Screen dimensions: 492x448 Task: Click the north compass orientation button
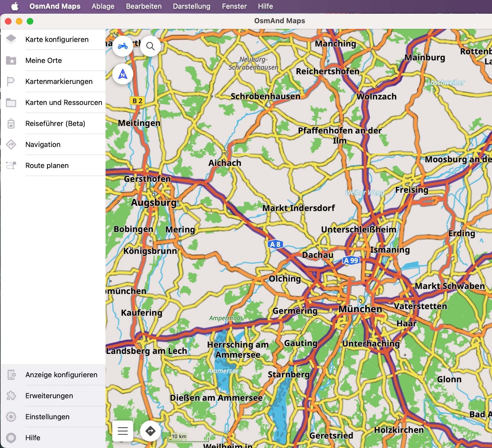click(123, 74)
